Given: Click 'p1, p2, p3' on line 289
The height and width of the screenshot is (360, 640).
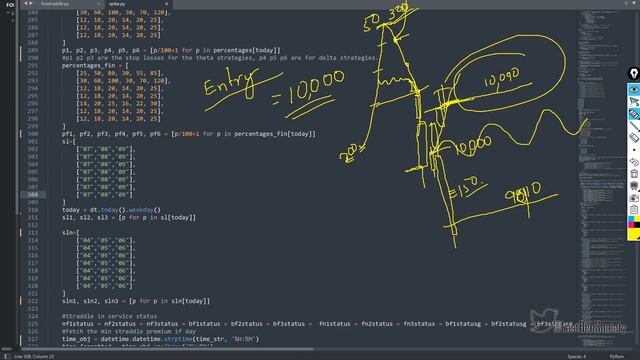Looking at the screenshot, I should point(85,50).
